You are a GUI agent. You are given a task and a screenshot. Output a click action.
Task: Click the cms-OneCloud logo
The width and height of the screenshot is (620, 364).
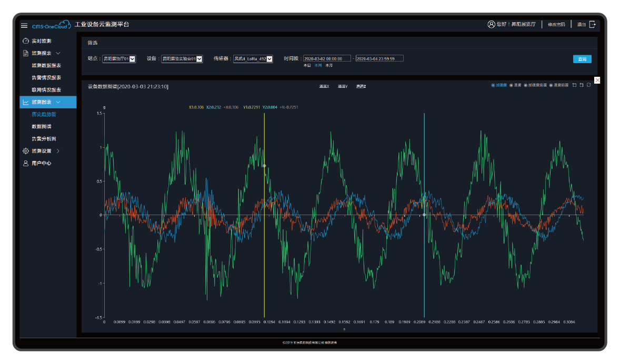tap(52, 25)
